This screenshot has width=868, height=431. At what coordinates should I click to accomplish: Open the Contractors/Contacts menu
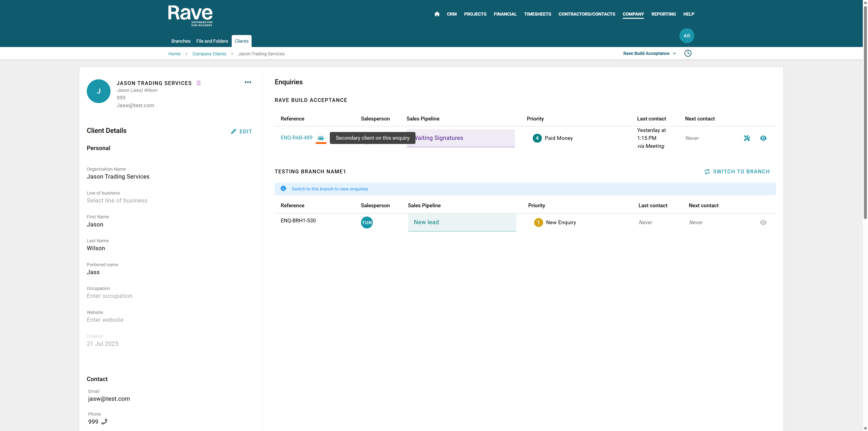click(x=587, y=14)
